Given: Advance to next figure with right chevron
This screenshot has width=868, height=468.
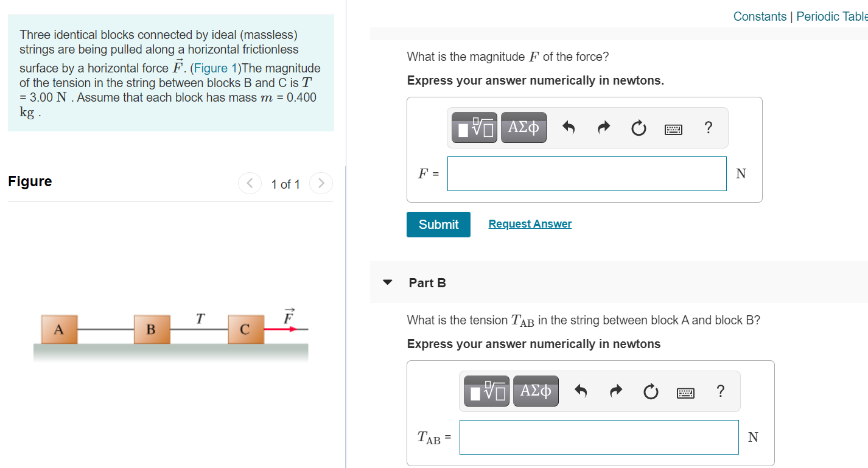Looking at the screenshot, I should pyautogui.click(x=321, y=183).
